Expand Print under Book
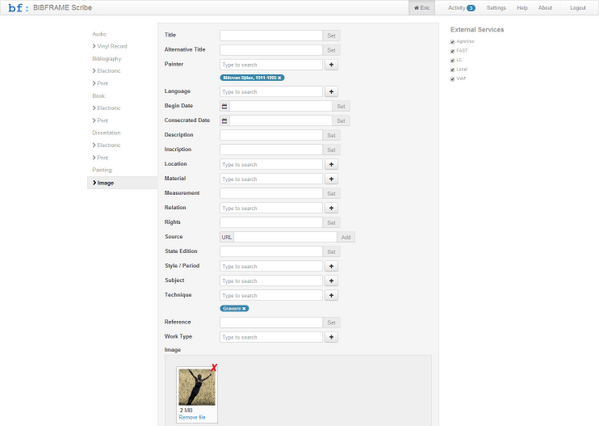599x426 pixels. point(100,120)
